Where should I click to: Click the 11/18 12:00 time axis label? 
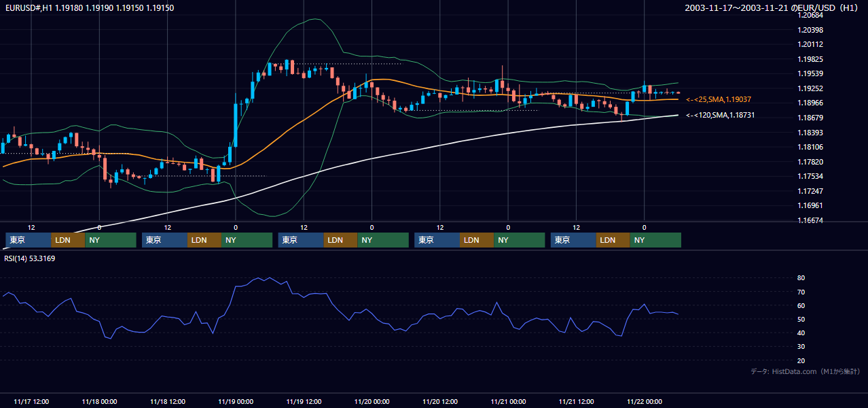(x=167, y=402)
